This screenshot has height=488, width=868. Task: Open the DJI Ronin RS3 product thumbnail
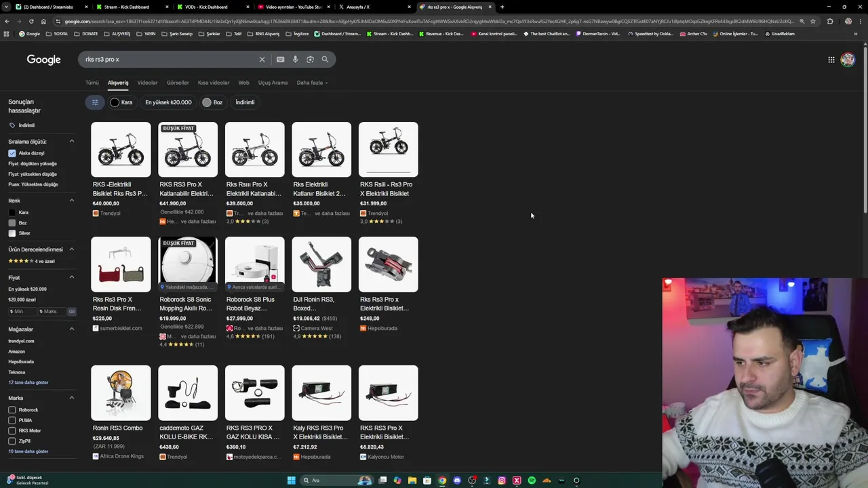click(x=321, y=264)
